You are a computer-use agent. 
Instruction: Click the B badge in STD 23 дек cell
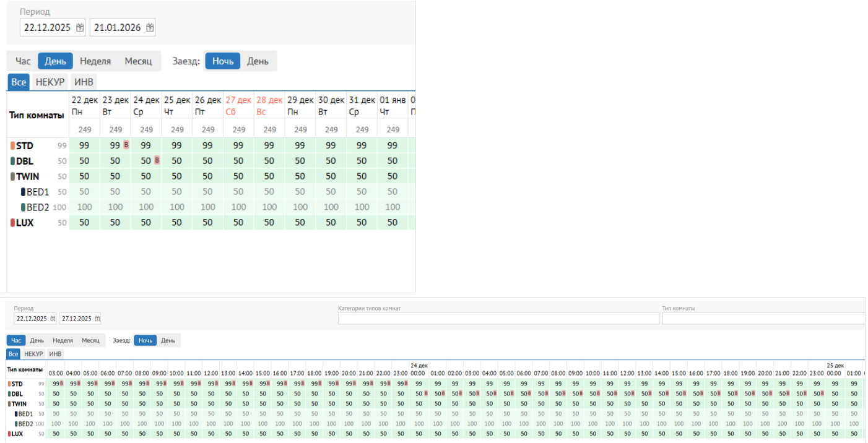(126, 145)
